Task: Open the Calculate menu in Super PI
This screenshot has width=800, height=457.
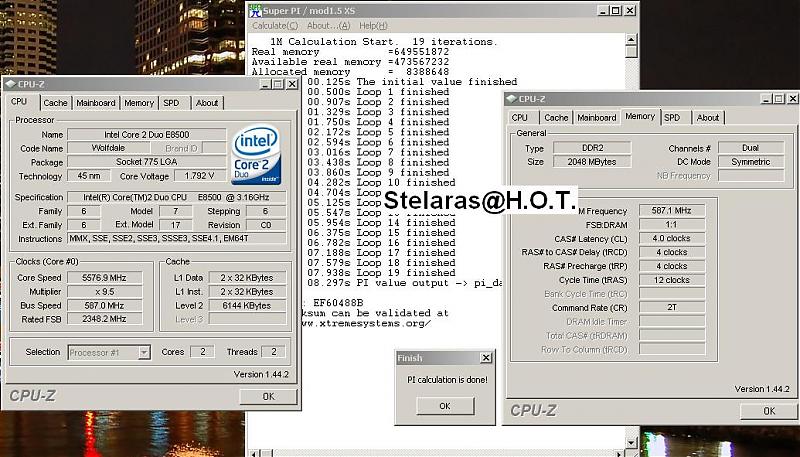Action: tap(275, 26)
